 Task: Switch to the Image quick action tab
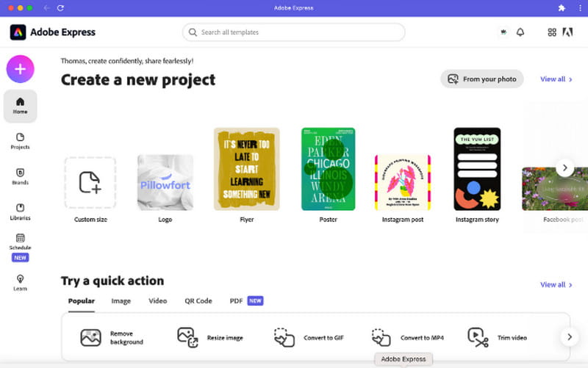[121, 301]
